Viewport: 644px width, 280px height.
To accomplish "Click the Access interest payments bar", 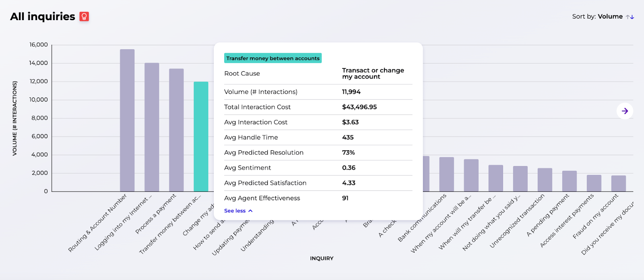I will point(569,181).
